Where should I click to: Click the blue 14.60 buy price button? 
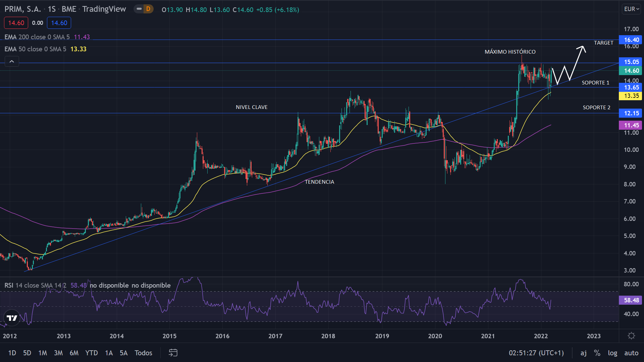[x=59, y=23]
